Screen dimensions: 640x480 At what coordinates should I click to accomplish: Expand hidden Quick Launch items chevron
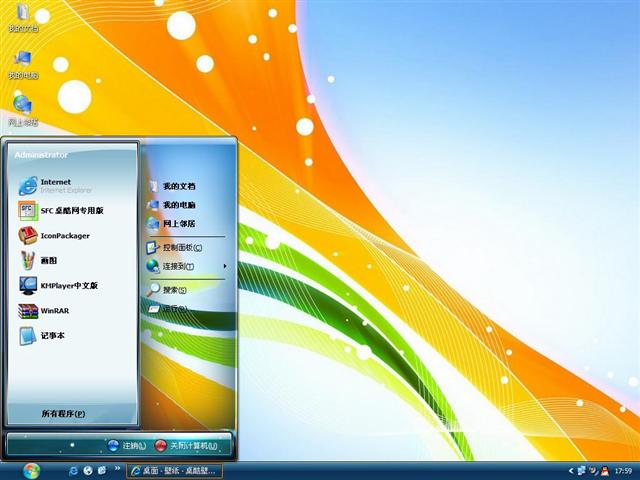(118, 468)
